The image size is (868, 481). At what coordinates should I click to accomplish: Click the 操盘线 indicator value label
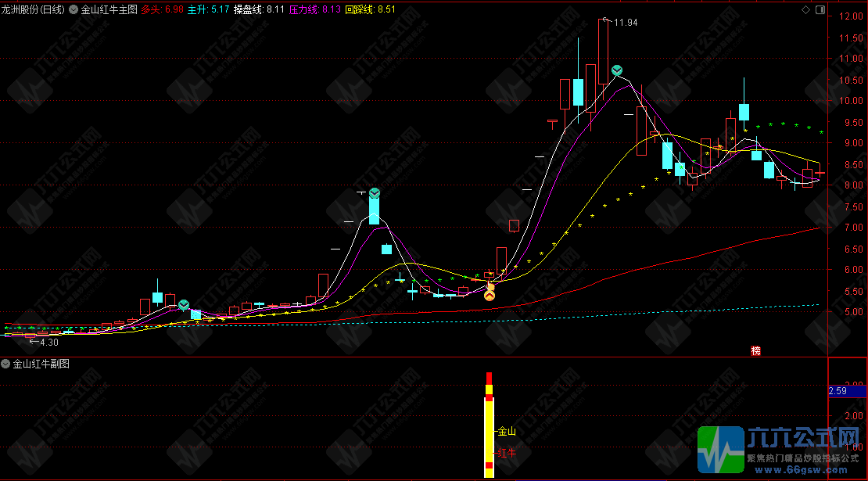tap(259, 9)
